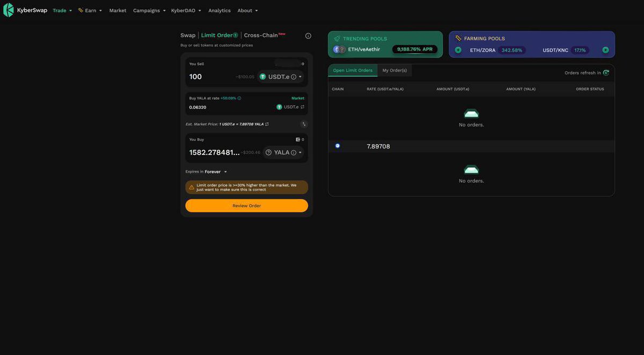Image resolution: width=644 pixels, height=355 pixels.
Task: Expand the Campaigns menu
Action: [x=149, y=10]
